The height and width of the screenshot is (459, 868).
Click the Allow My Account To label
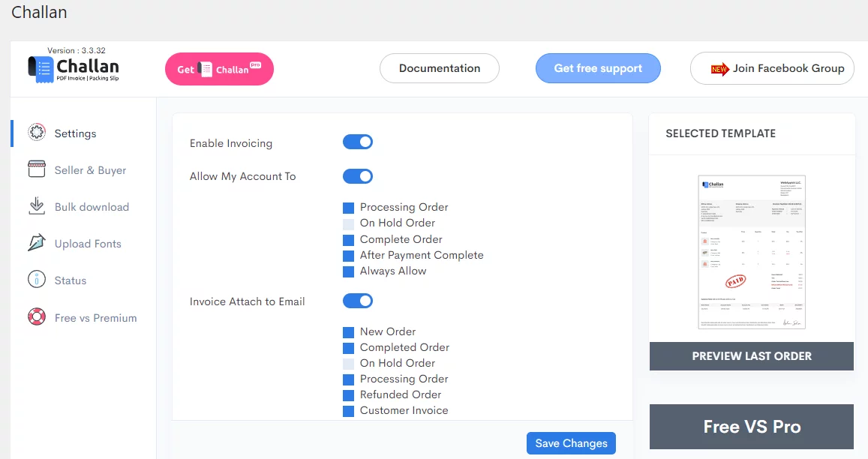[242, 176]
